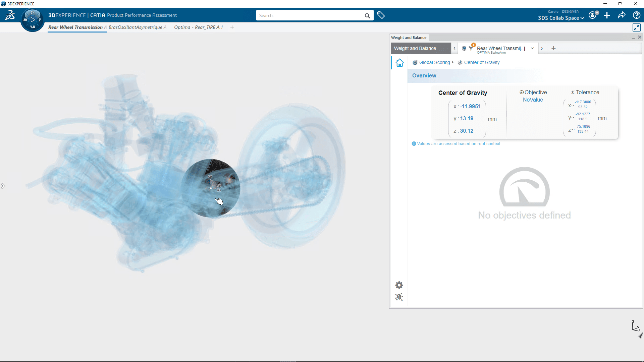This screenshot has width=644, height=362.
Task: Open the settings gear in the panel sidebar
Action: tap(399, 285)
